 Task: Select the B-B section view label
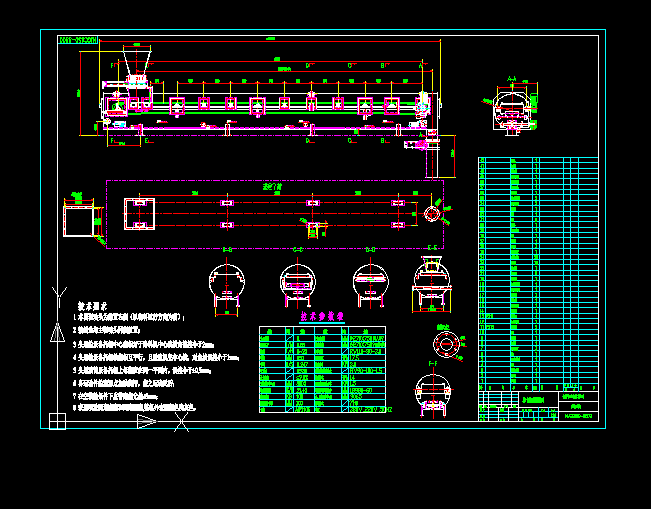(227, 250)
